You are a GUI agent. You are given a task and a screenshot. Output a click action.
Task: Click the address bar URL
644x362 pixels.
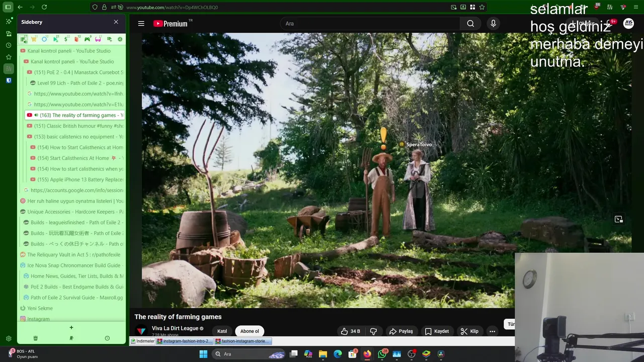pyautogui.click(x=172, y=8)
